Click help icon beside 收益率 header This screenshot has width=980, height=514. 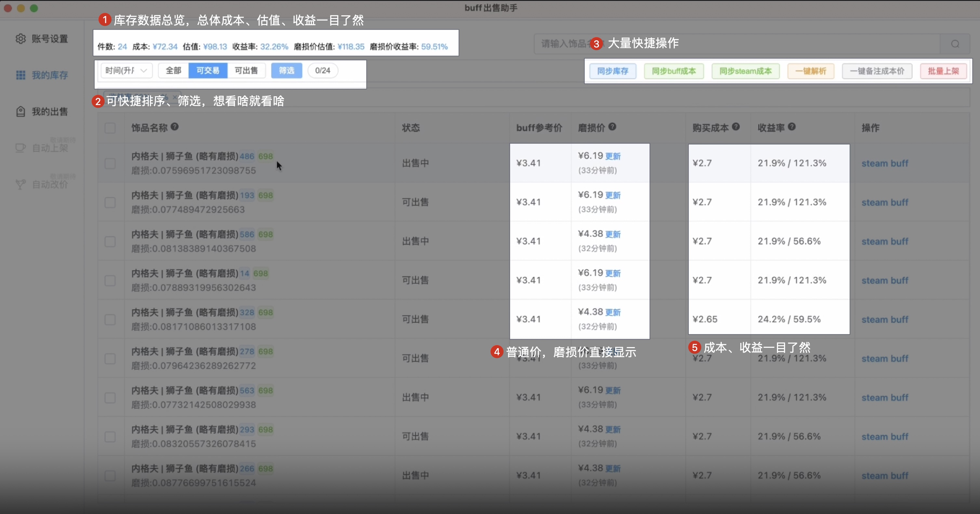click(x=792, y=127)
